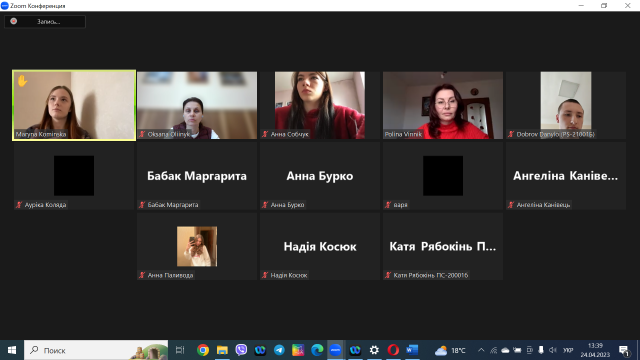The height and width of the screenshot is (360, 640).
Task: Open the Settings gear in the taskbar
Action: tap(374, 350)
